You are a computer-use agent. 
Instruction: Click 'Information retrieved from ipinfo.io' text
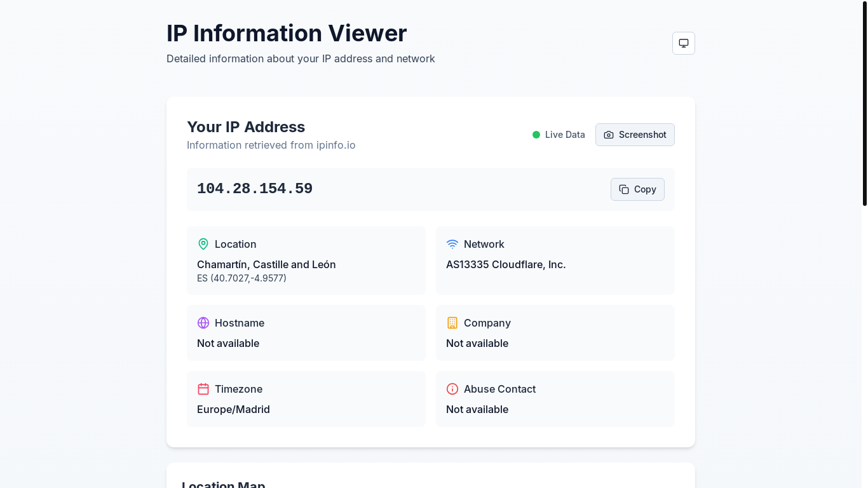(x=271, y=145)
